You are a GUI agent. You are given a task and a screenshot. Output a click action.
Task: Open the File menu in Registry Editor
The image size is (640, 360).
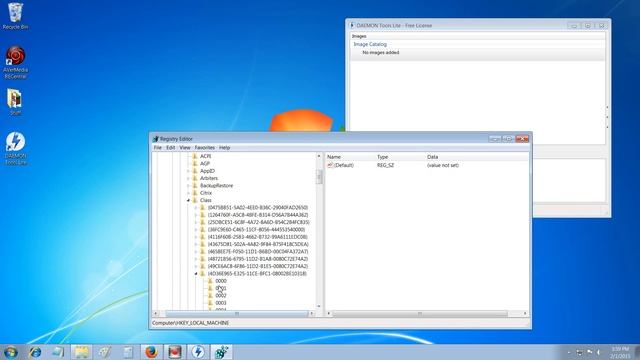tap(158, 148)
